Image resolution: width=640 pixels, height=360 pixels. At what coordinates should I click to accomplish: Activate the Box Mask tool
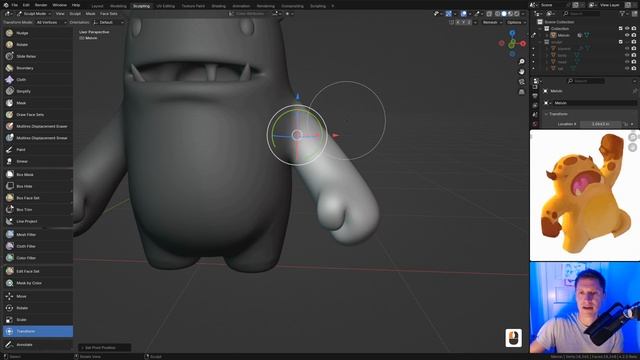pyautogui.click(x=38, y=174)
